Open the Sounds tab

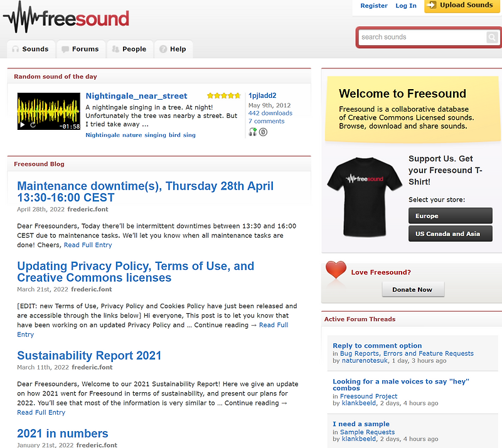tap(31, 49)
